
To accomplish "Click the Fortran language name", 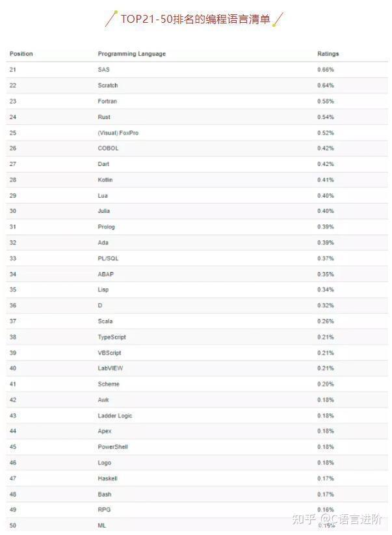I will point(107,101).
